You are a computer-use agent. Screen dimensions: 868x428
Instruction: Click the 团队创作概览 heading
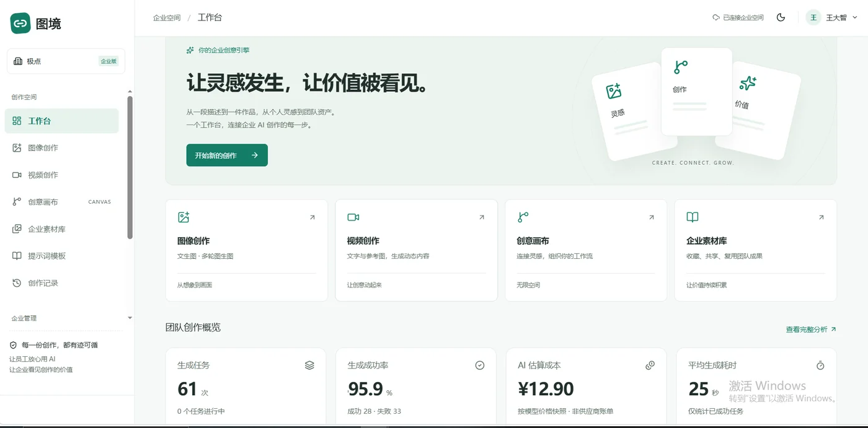click(x=193, y=327)
